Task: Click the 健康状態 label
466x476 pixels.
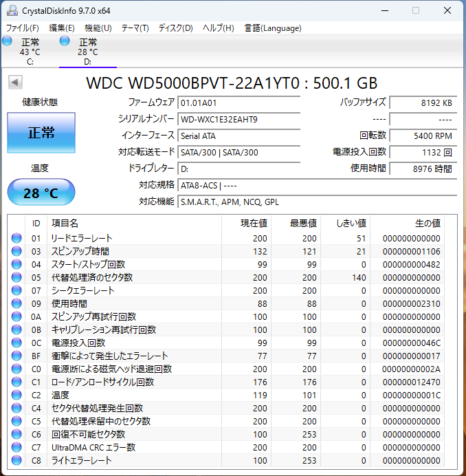Action: click(40, 102)
